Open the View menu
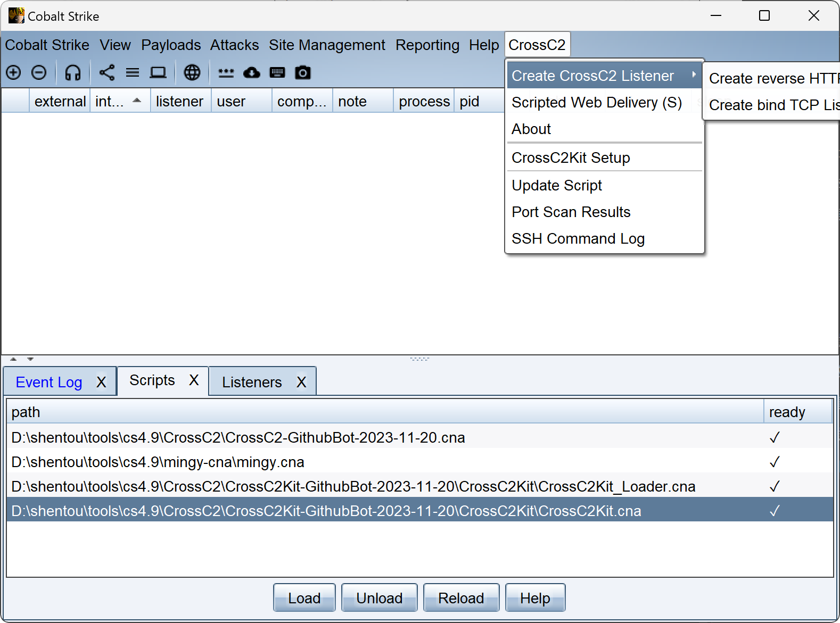This screenshot has width=840, height=623. pos(115,45)
